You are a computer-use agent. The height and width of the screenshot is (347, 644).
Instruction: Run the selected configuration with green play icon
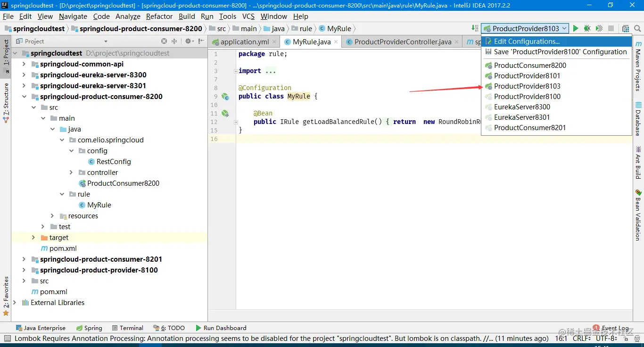576,28
